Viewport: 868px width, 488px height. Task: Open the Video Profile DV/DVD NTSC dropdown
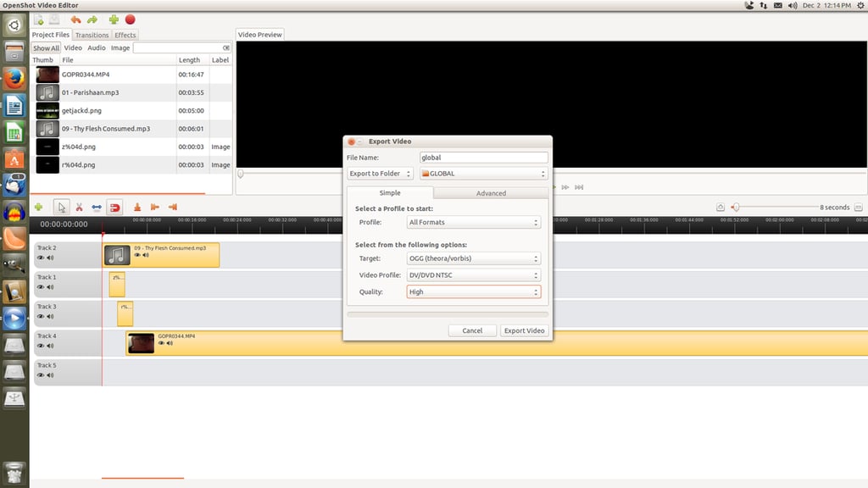tap(473, 275)
